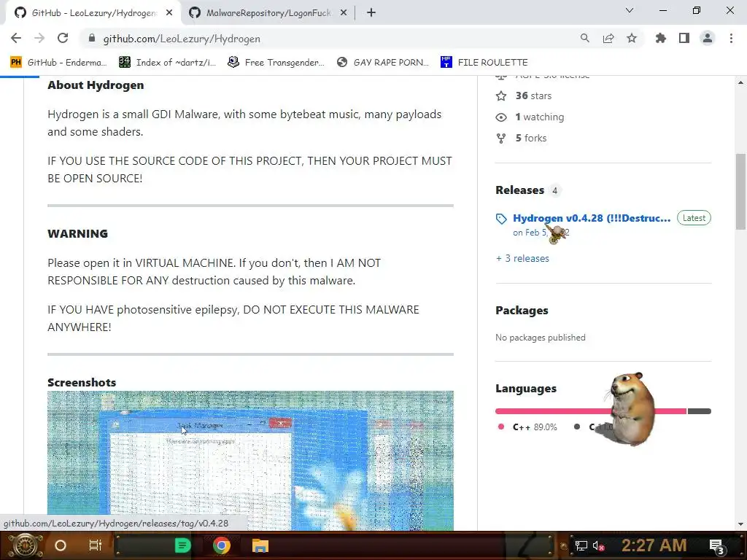
Task: Open the Index of ~dartz bookmark
Action: click(167, 63)
